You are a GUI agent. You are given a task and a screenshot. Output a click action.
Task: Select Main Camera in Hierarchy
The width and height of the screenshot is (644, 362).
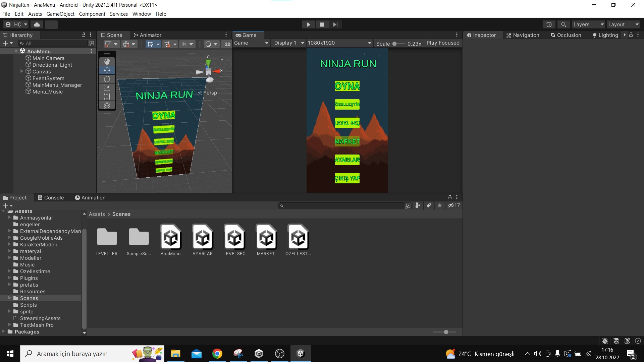pyautogui.click(x=48, y=58)
